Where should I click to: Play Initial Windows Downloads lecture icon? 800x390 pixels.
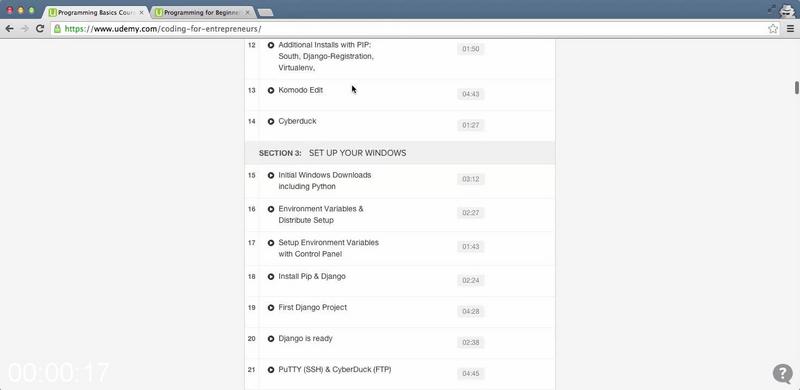pyautogui.click(x=271, y=175)
